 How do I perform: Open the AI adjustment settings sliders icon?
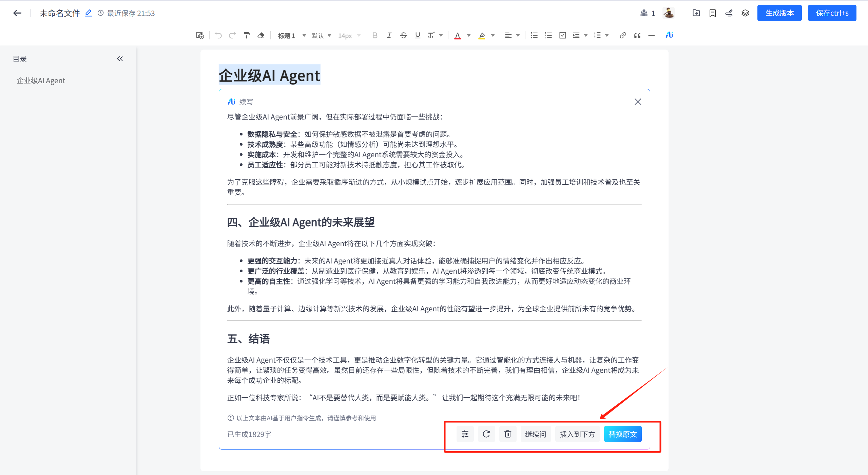pos(465,434)
